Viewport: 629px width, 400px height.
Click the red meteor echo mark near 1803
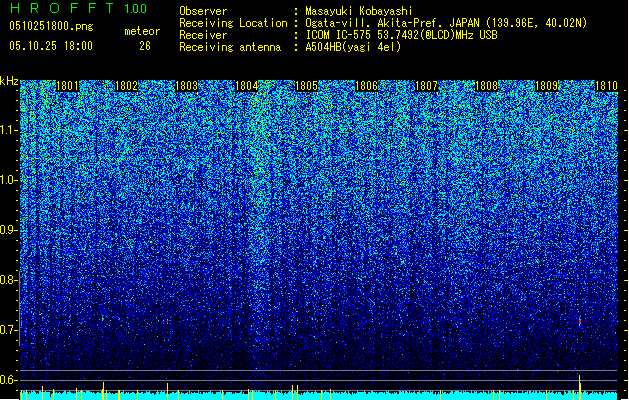click(167, 321)
